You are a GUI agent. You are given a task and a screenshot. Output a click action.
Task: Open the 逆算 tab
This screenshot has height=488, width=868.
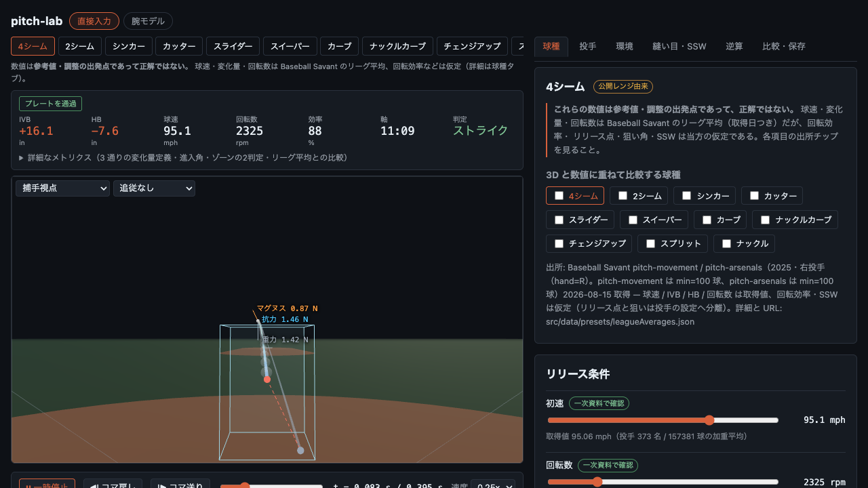click(734, 46)
